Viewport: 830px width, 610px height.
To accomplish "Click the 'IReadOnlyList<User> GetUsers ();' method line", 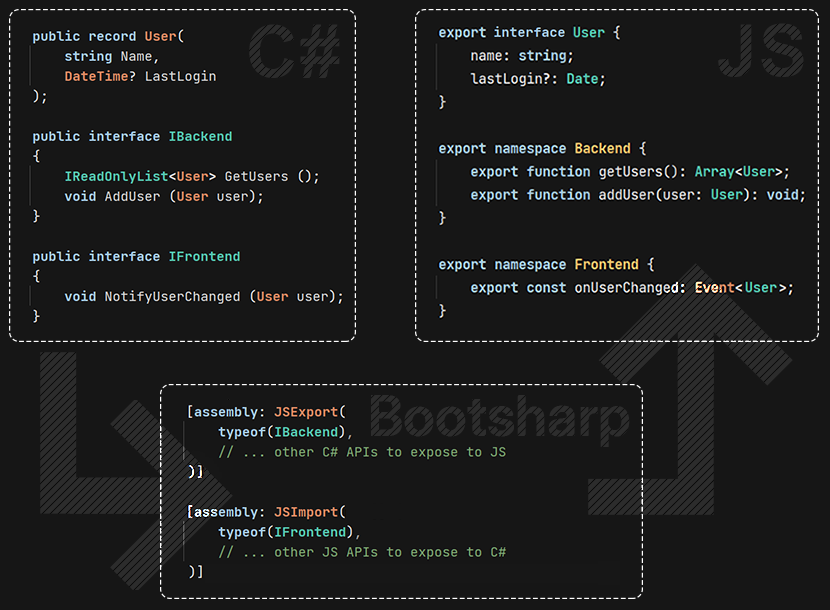I will pos(192,176).
